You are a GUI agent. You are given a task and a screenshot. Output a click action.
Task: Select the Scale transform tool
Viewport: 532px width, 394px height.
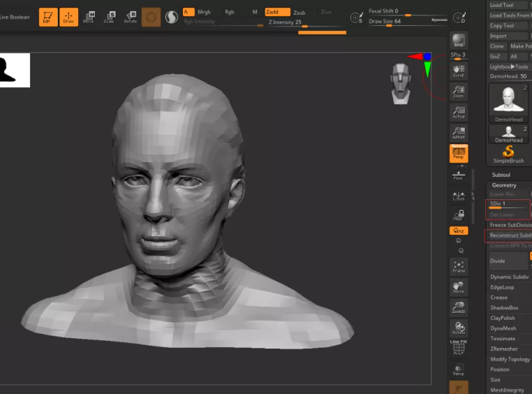[x=109, y=17]
